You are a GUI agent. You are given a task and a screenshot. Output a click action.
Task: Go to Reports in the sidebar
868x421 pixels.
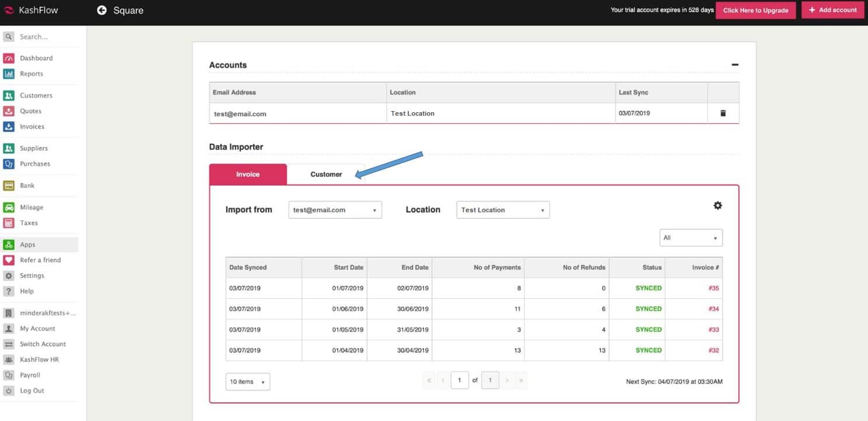tap(31, 74)
